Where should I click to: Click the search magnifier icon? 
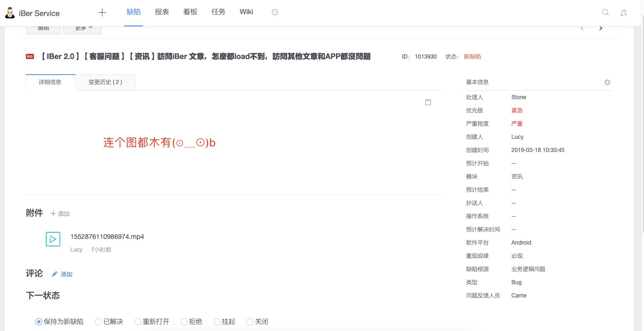click(605, 13)
